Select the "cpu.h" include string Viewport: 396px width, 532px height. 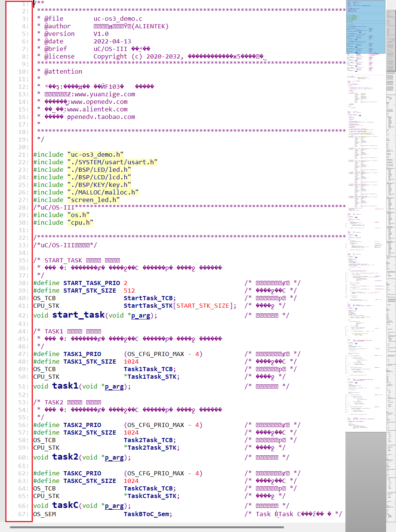click(x=80, y=222)
